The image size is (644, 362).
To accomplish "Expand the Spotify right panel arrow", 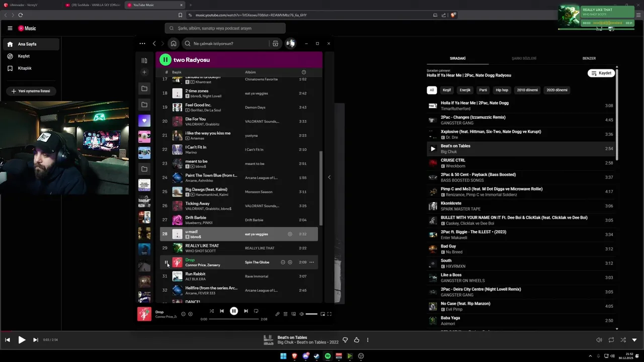I will [x=329, y=177].
